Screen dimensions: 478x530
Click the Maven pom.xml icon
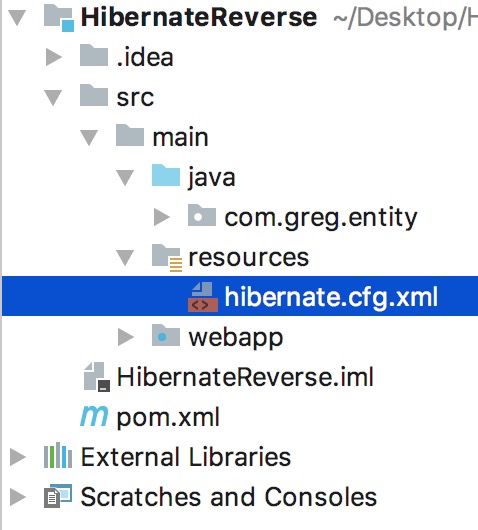coord(94,416)
